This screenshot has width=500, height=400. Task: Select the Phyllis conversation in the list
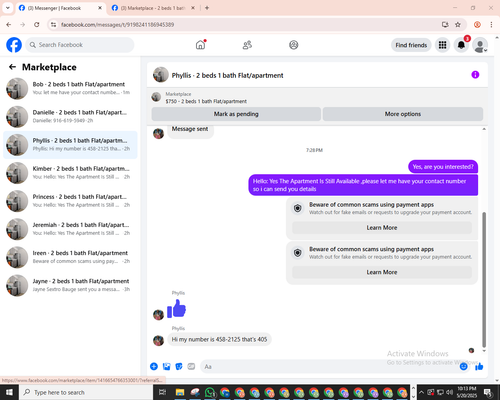[70, 145]
